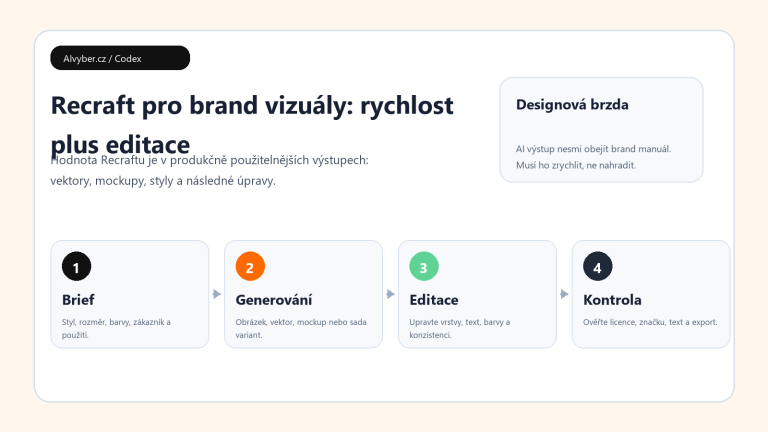The image size is (768, 432).
Task: Click the text 'Musí ho zrychlit, ne nahradit.'
Action: [576, 166]
